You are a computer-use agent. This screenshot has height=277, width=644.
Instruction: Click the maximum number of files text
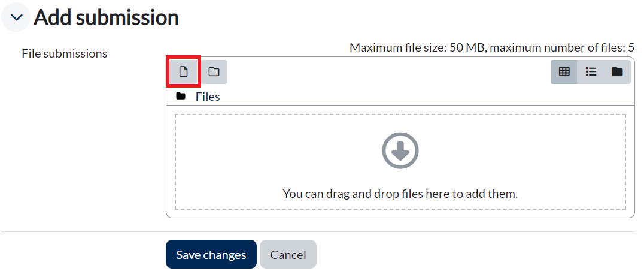pyautogui.click(x=563, y=47)
